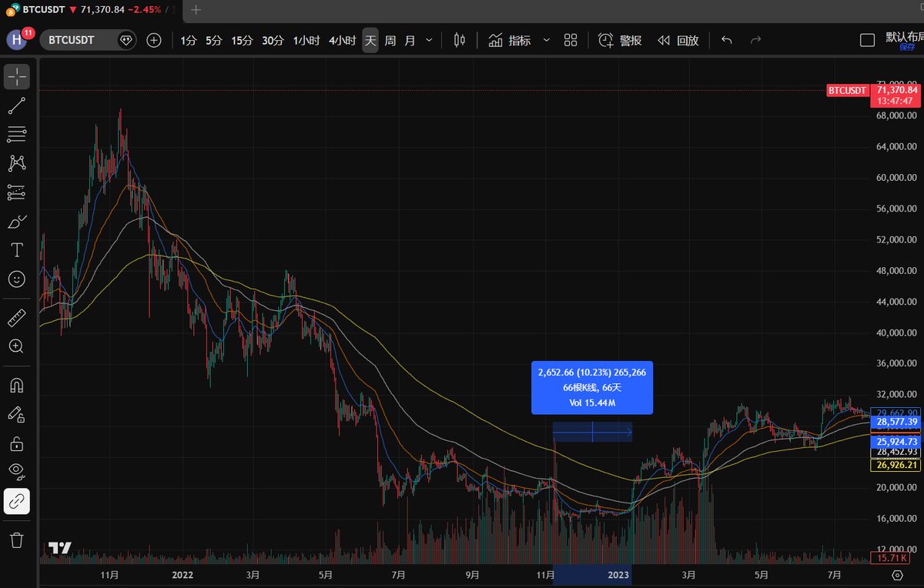
Task: Toggle magnet mode for drawings
Action: [17, 385]
